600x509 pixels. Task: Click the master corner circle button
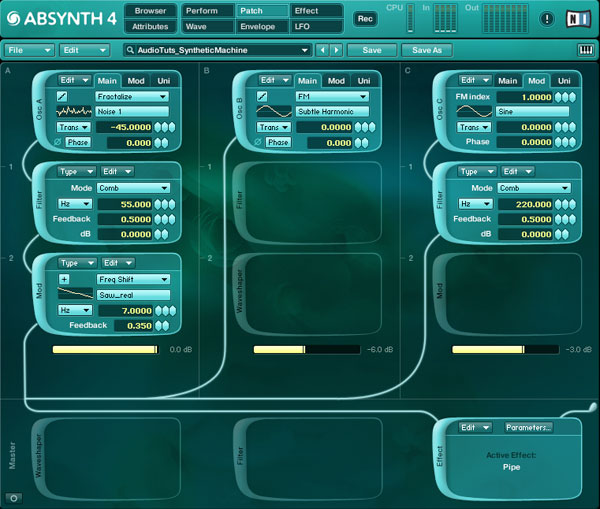[14, 498]
